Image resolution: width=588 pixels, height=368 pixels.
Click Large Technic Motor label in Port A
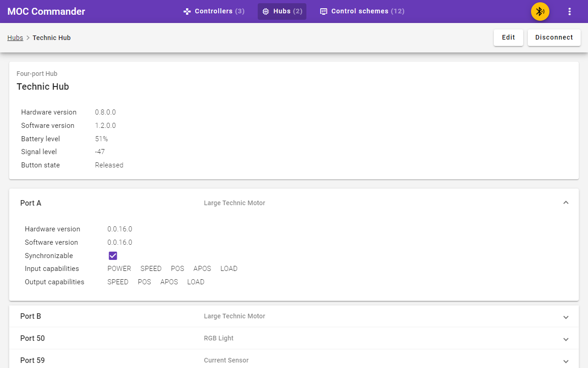coord(234,203)
